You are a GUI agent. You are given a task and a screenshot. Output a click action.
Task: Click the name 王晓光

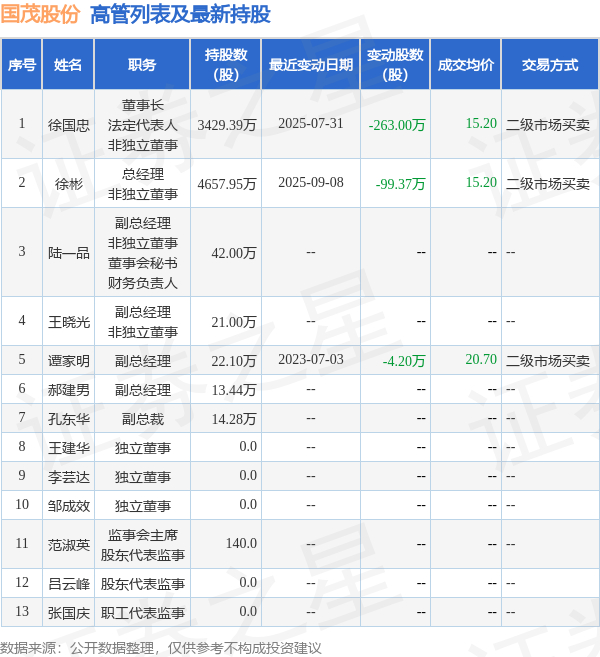point(68,322)
